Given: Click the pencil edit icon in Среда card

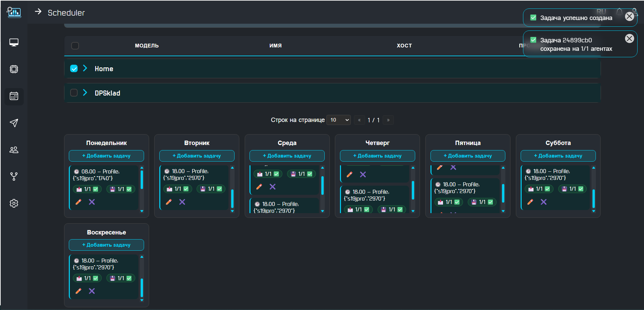Looking at the screenshot, I should (259, 187).
